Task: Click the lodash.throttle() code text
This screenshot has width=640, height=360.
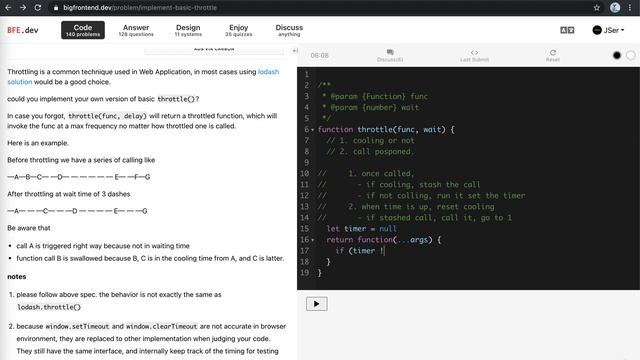Action: [49, 307]
